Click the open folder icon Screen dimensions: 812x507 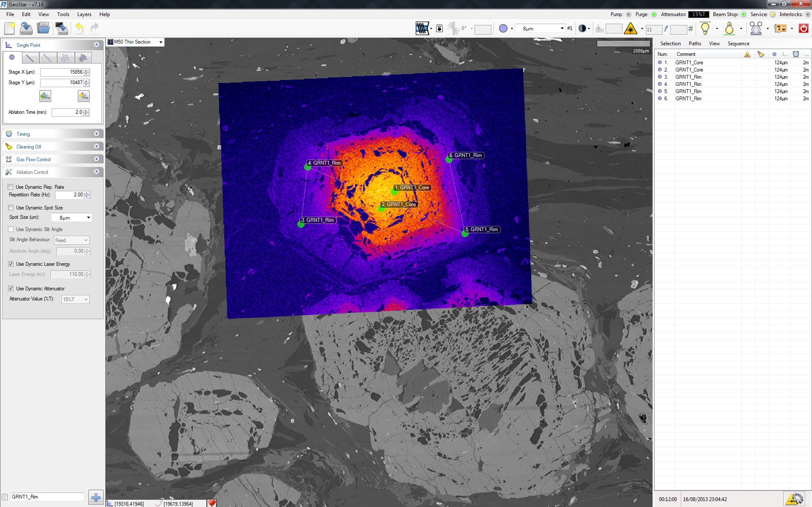[43, 28]
